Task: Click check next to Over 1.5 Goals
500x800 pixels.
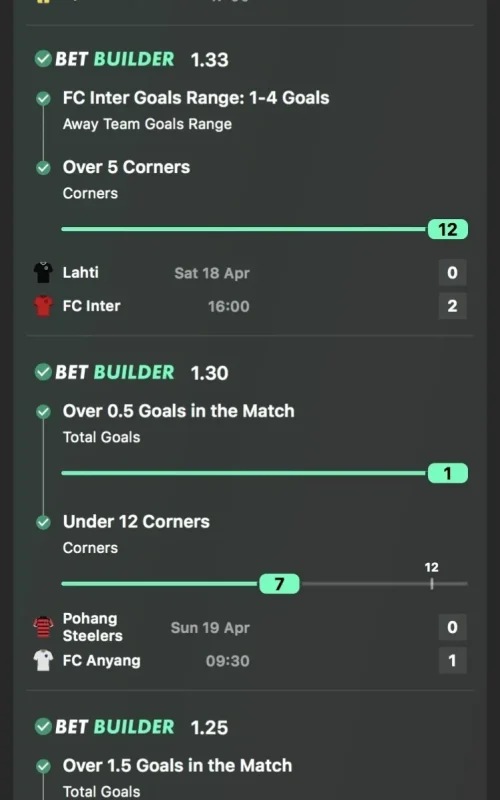Action: coord(43,766)
